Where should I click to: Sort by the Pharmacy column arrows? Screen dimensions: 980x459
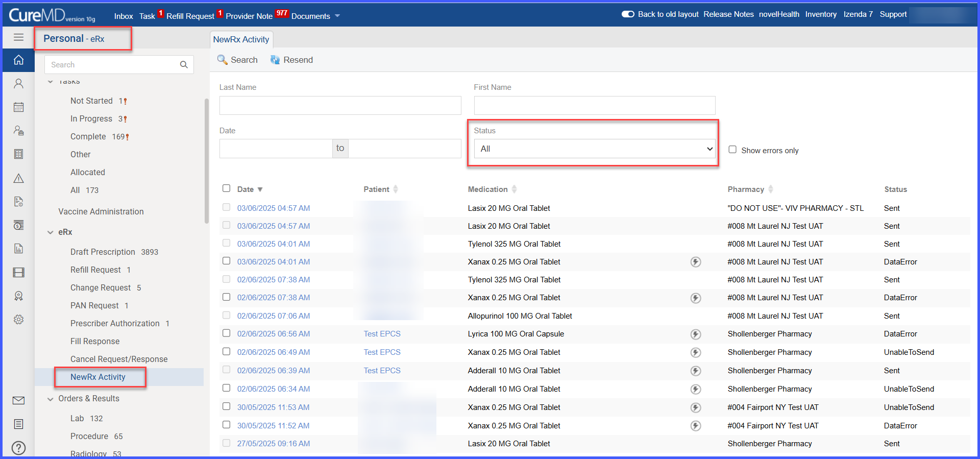coord(771,189)
